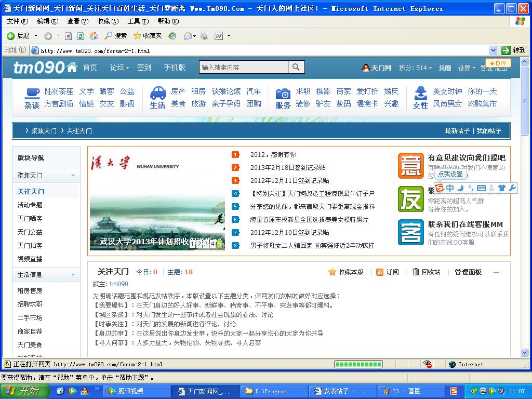This screenshot has height=399, width=532.
Task: Refresh the page using the green arrows icon
Action: point(81,36)
